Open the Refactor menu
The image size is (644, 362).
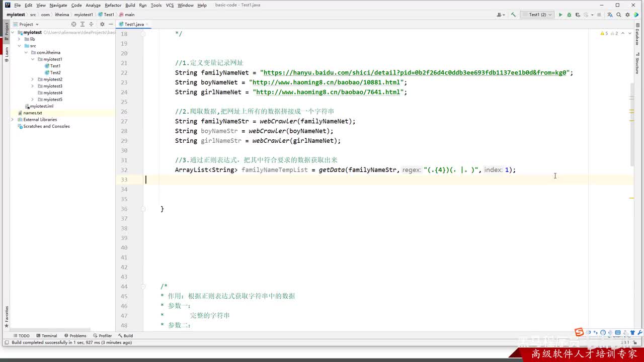[113, 5]
